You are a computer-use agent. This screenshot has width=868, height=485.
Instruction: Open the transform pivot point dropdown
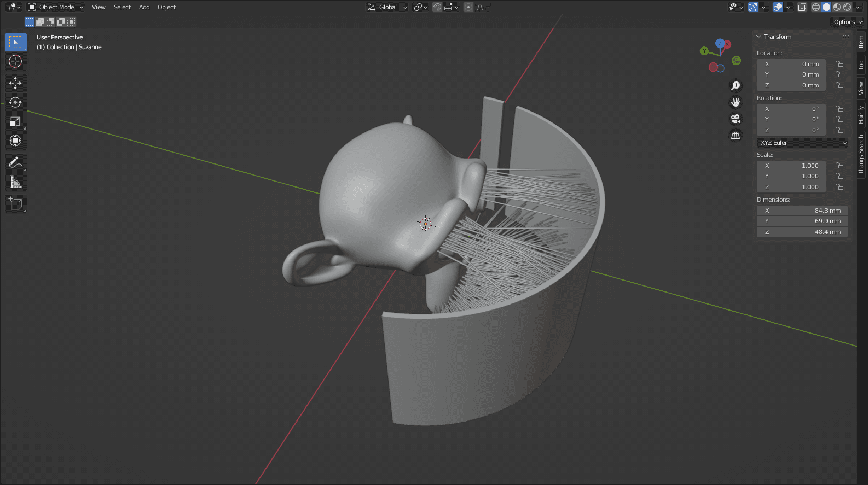click(x=420, y=7)
